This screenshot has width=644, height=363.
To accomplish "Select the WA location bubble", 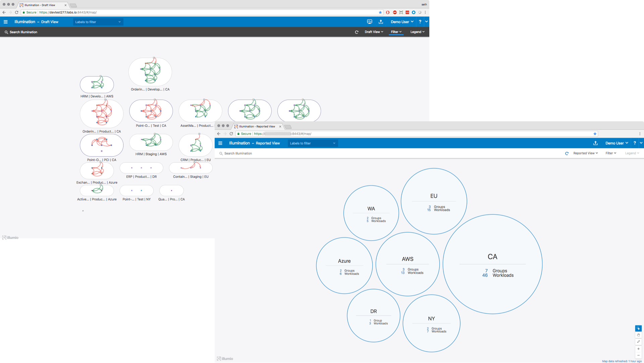I will pos(371,213).
